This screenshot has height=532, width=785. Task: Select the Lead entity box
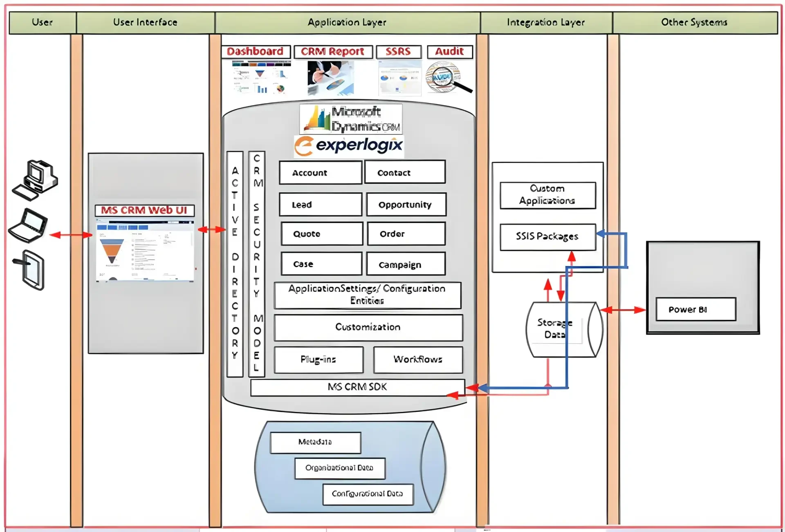[321, 204]
